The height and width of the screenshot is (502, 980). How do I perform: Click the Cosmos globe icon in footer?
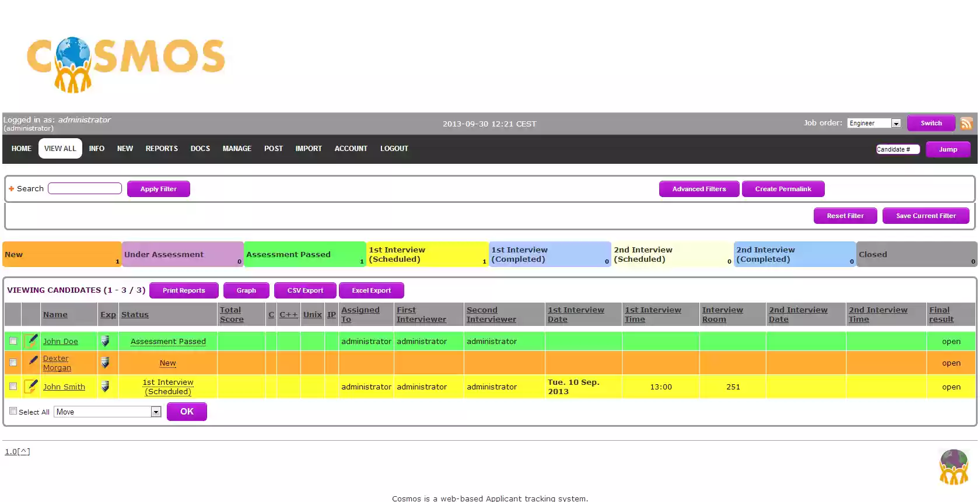[954, 467]
